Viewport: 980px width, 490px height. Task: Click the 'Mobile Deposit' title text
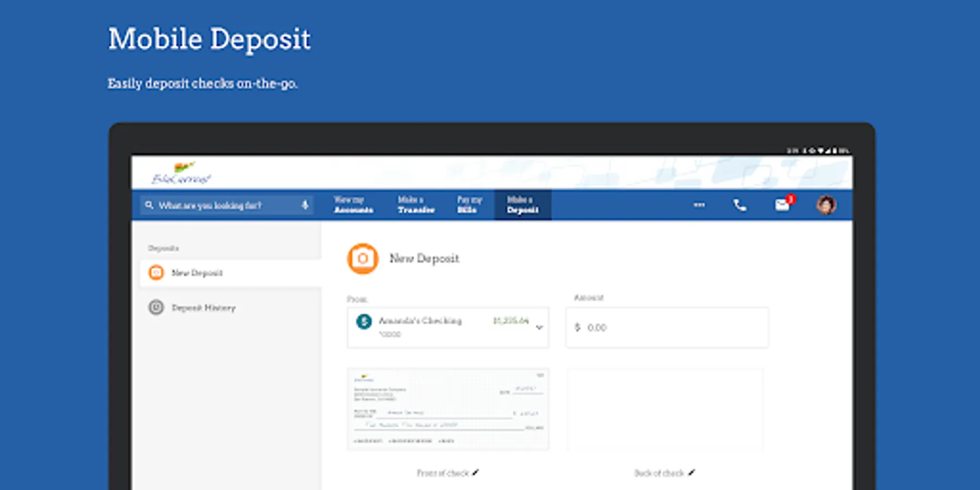click(x=210, y=39)
